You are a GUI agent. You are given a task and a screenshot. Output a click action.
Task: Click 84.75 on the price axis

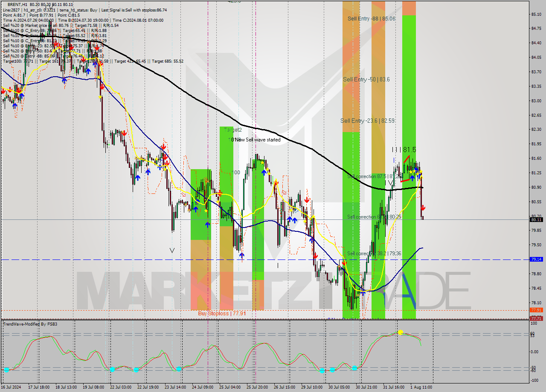coord(536,29)
